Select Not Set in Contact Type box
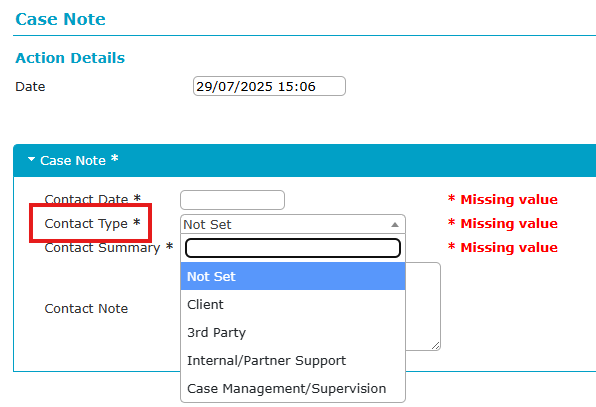 (293, 224)
